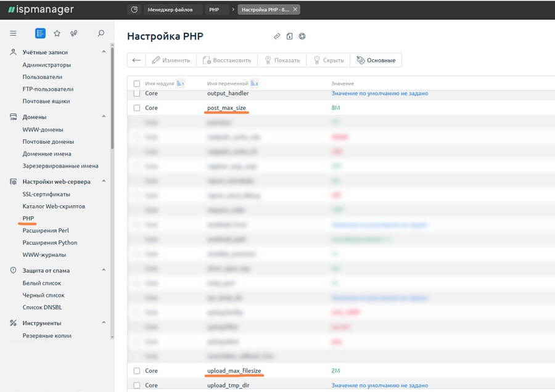The height and width of the screenshot is (392, 555).
Task: Check the post_max_size row checkbox
Action: (x=137, y=108)
